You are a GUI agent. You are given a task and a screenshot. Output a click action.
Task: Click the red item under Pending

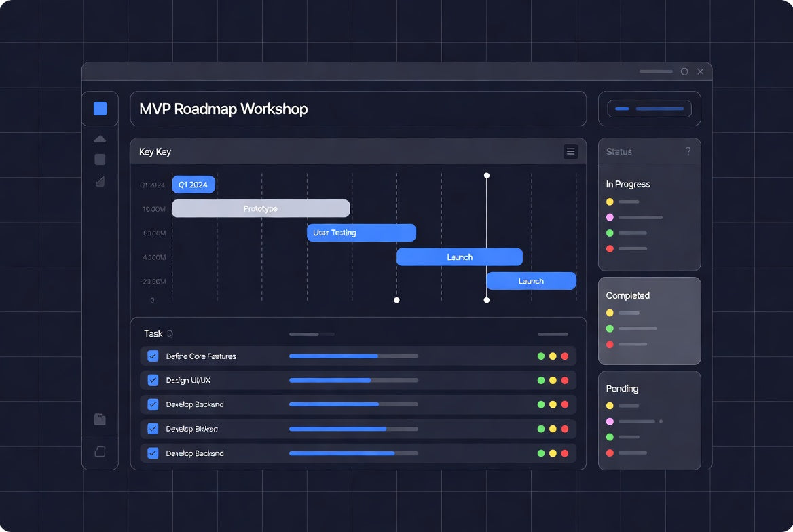click(627, 453)
